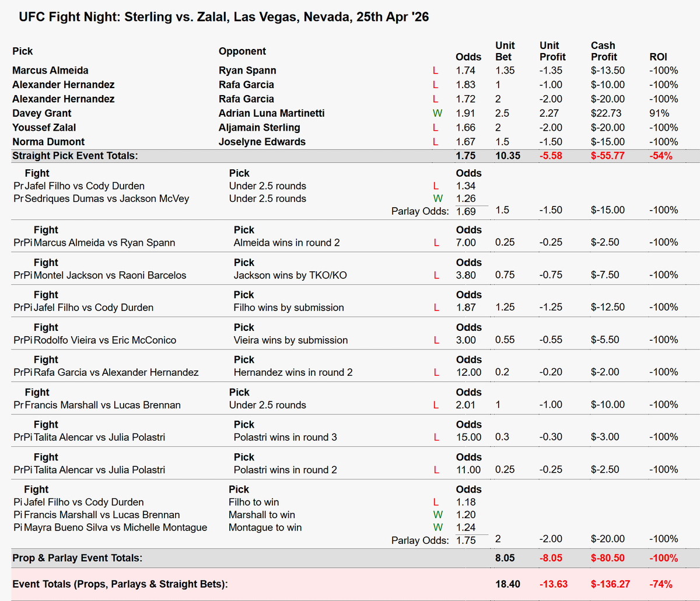Click the $-55.77 straight pick total
The height and width of the screenshot is (601, 700).
point(608,156)
